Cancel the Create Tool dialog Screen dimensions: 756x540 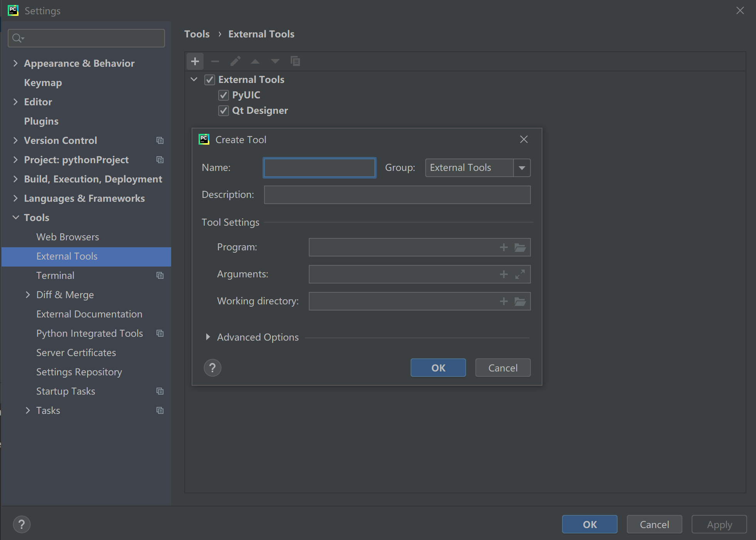click(503, 368)
